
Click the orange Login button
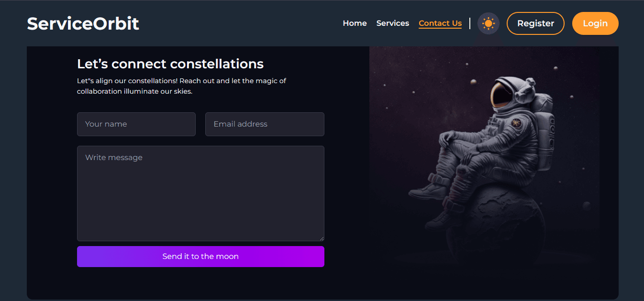[x=595, y=23]
